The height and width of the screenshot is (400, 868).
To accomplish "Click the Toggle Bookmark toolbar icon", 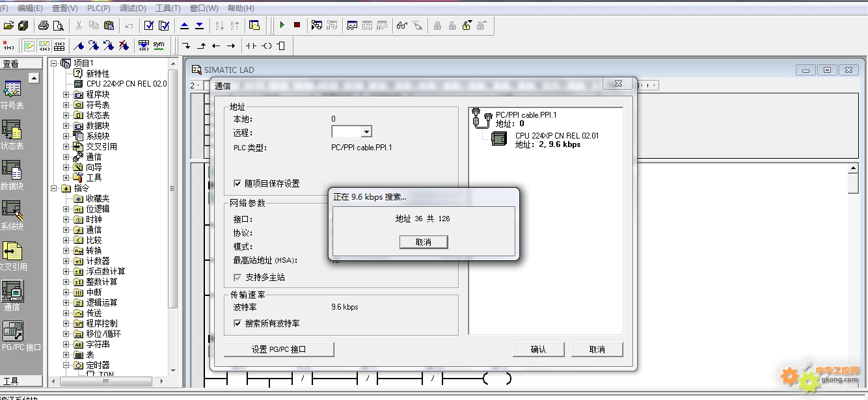I will 79,46.
